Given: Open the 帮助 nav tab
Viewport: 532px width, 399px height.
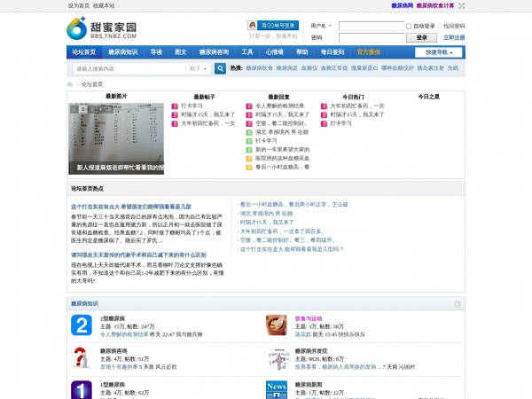Looking at the screenshot, I should pyautogui.click(x=302, y=52).
